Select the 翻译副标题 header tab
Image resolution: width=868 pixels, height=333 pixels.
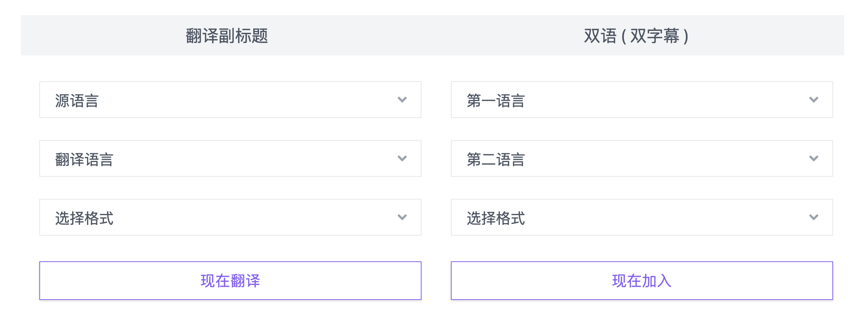pyautogui.click(x=227, y=36)
